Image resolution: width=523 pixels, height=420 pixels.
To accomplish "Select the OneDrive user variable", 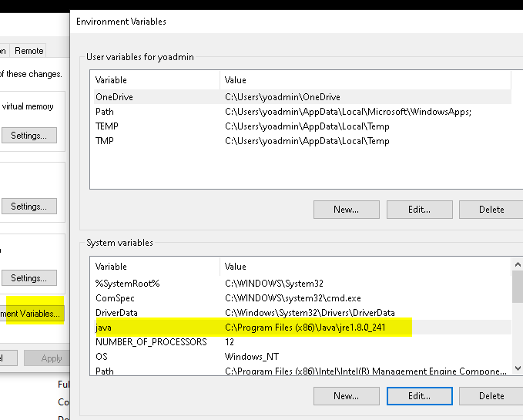I will (x=299, y=97).
